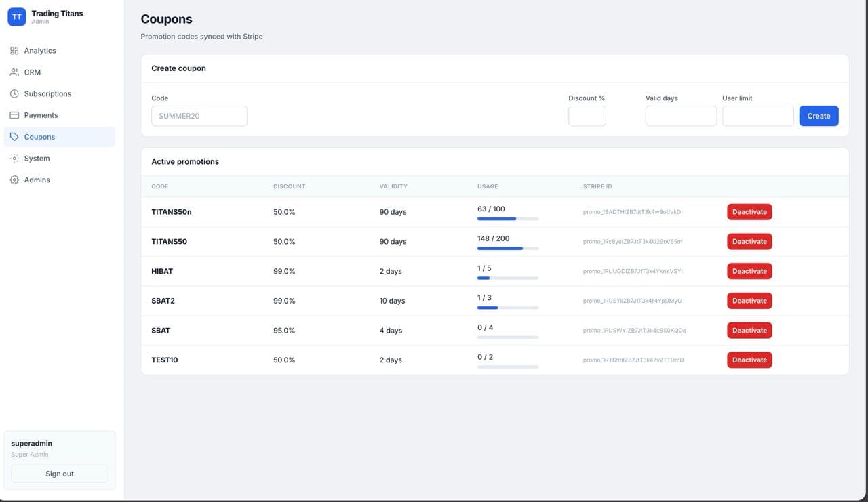Select the TEST10 code text
868x502 pixels.
coord(165,360)
